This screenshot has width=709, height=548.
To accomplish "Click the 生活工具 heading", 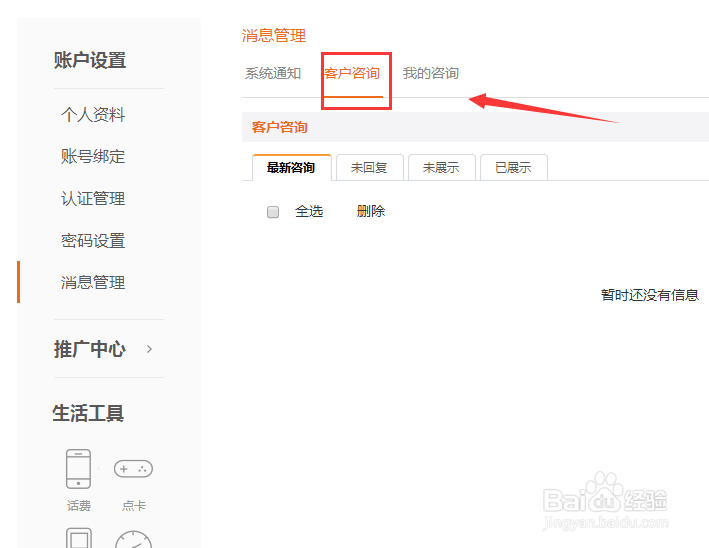I will (88, 413).
